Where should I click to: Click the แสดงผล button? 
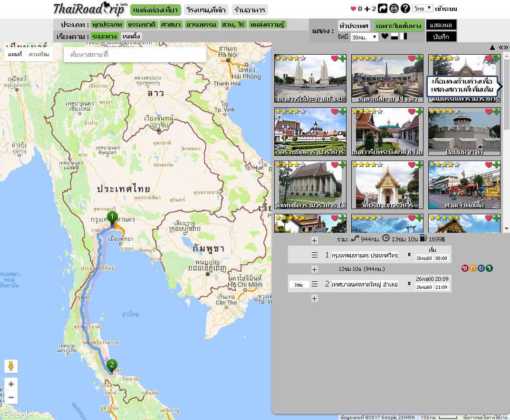tap(441, 25)
